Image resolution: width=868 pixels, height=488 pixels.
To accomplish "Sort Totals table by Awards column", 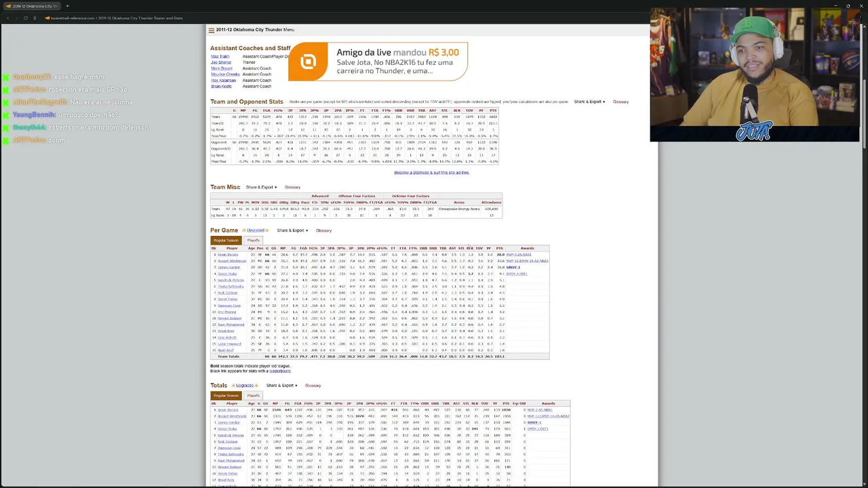I will 548,404.
